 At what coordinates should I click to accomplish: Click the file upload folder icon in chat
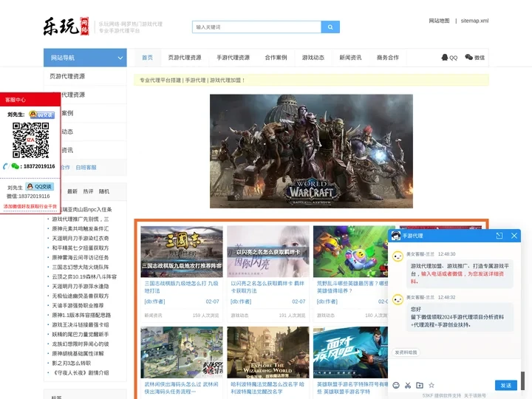tap(420, 385)
